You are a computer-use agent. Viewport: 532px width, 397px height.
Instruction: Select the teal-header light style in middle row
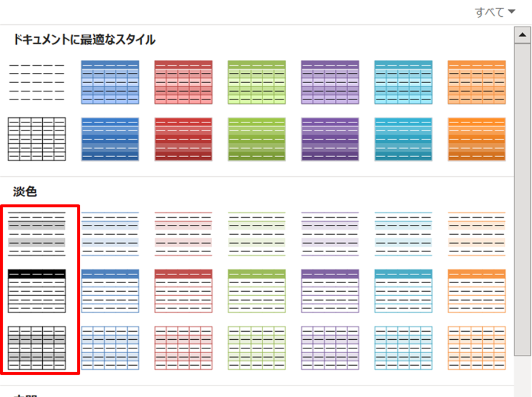(x=403, y=290)
